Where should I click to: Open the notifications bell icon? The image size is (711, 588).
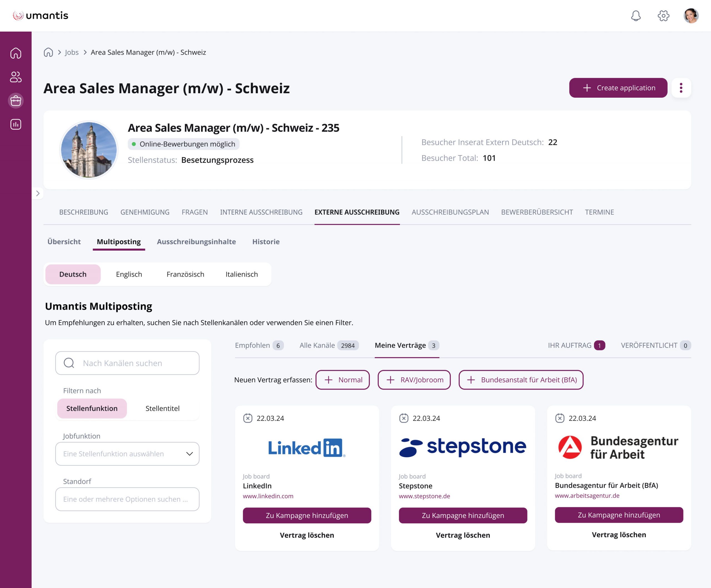pos(636,16)
